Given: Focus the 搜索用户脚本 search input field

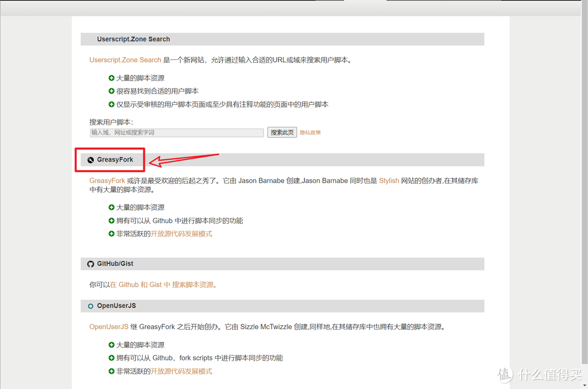Looking at the screenshot, I should point(176,132).
